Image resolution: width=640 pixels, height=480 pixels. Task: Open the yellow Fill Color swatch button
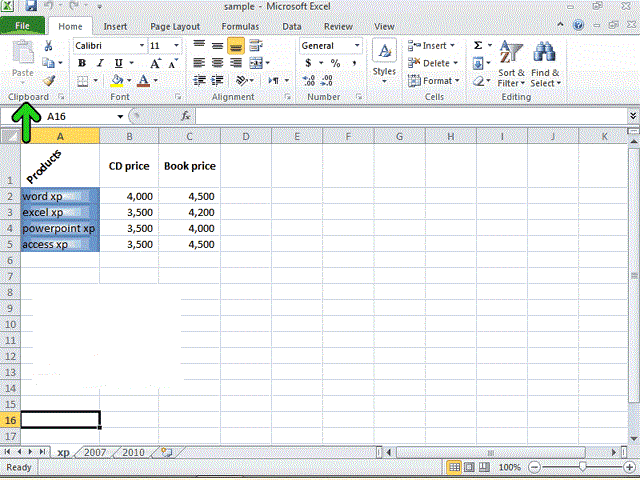[117, 80]
